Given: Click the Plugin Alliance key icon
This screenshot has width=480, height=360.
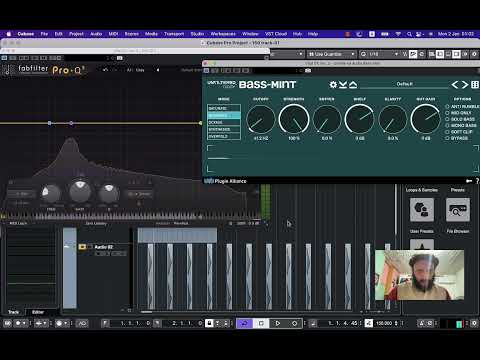Looking at the screenshot, I should point(469,181).
